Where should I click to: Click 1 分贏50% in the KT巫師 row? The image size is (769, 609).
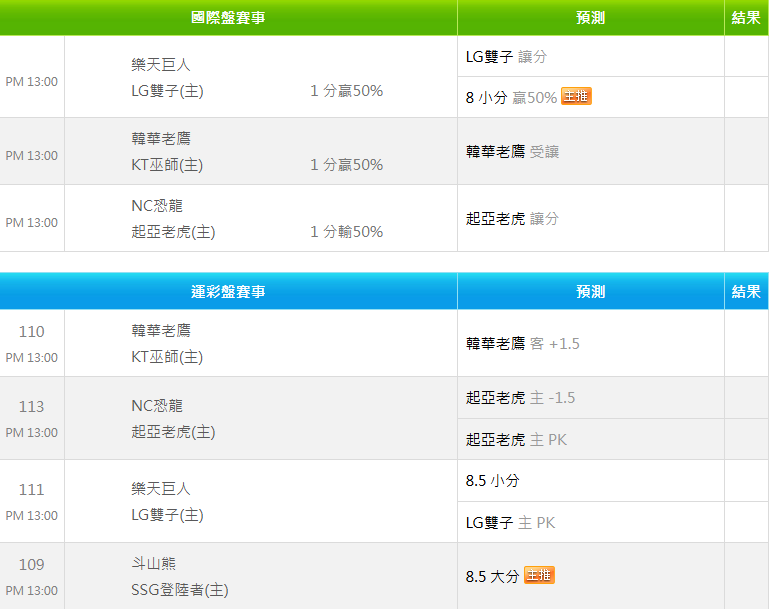pos(346,165)
